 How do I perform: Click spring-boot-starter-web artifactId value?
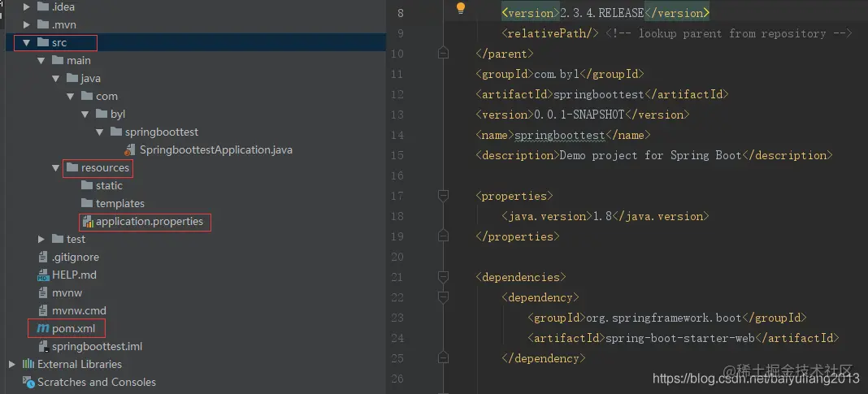pyautogui.click(x=679, y=338)
